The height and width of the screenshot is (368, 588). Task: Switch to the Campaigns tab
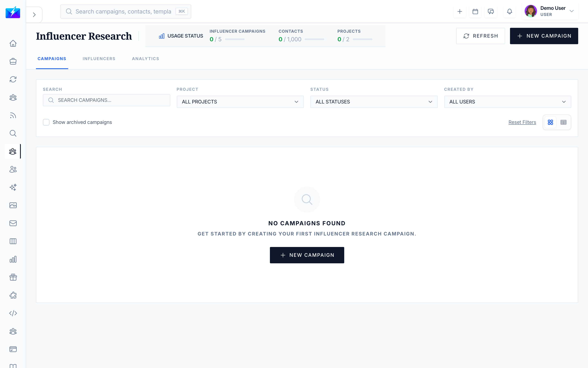52,59
